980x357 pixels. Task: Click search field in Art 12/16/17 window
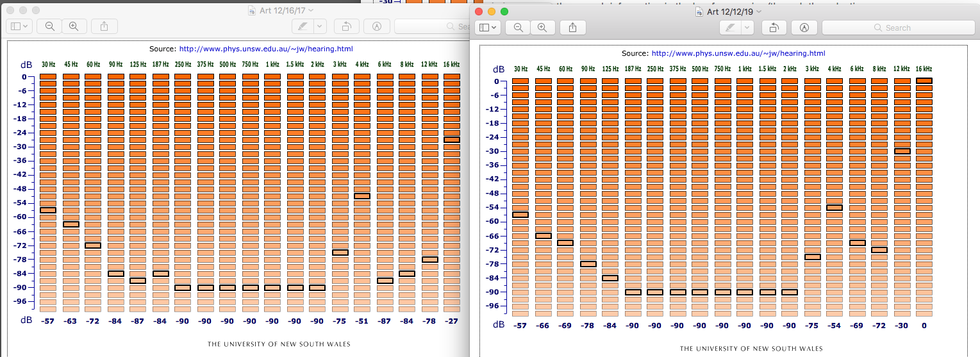click(x=433, y=26)
